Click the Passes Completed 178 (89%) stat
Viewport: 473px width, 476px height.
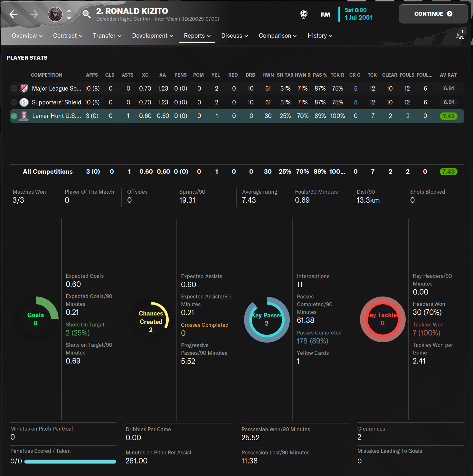click(319, 337)
